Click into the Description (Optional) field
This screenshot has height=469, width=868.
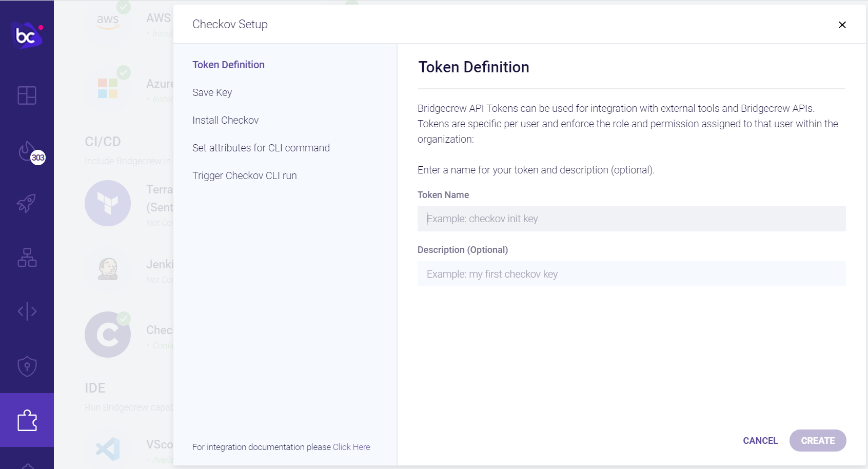click(x=631, y=274)
